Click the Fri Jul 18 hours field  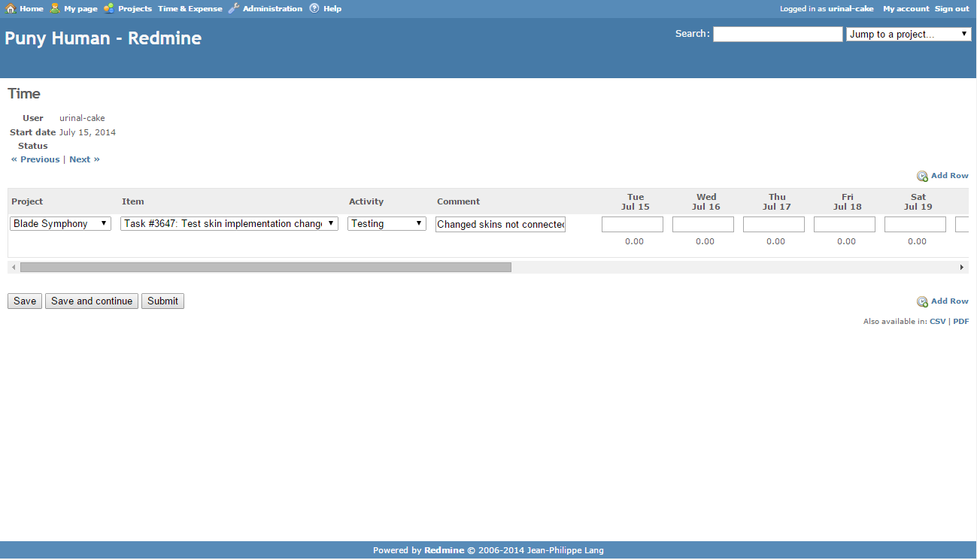tap(845, 224)
